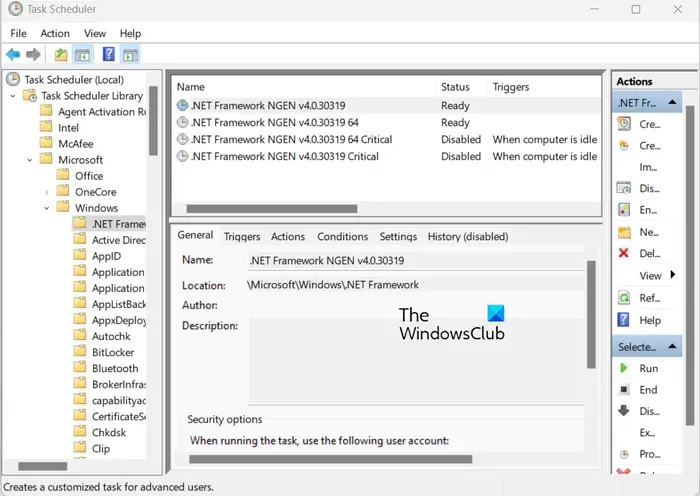The height and width of the screenshot is (496, 700).
Task: Click the green Ref... refresh icon
Action: [x=624, y=297]
